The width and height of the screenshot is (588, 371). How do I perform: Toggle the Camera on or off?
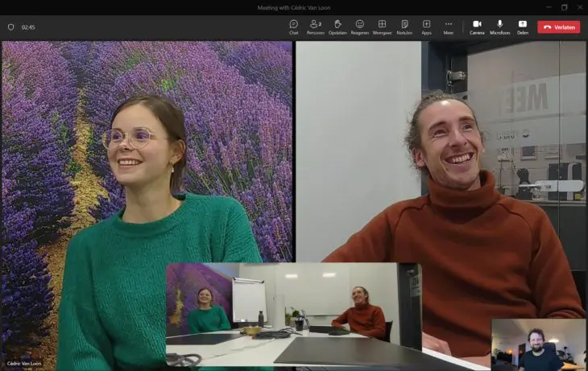point(477,27)
